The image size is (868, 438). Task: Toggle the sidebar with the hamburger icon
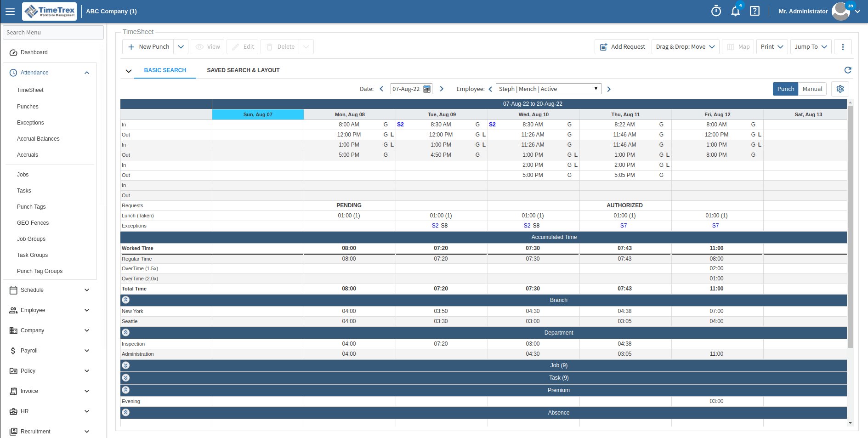point(10,11)
